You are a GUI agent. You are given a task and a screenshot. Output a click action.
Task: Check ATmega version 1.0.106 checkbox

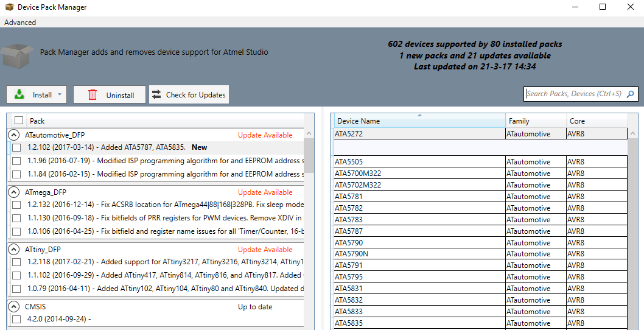pyautogui.click(x=16, y=231)
